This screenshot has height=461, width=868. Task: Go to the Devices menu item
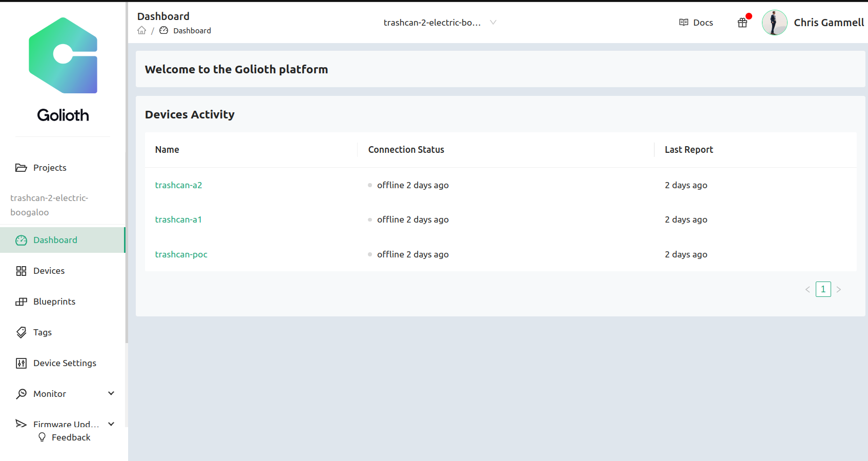(63, 271)
